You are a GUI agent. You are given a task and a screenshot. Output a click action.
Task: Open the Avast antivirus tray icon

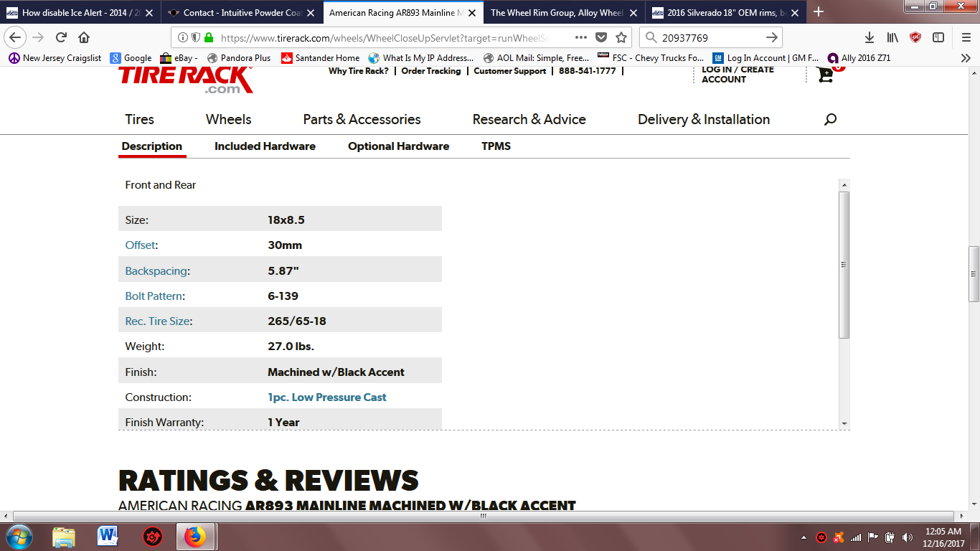[x=839, y=537]
